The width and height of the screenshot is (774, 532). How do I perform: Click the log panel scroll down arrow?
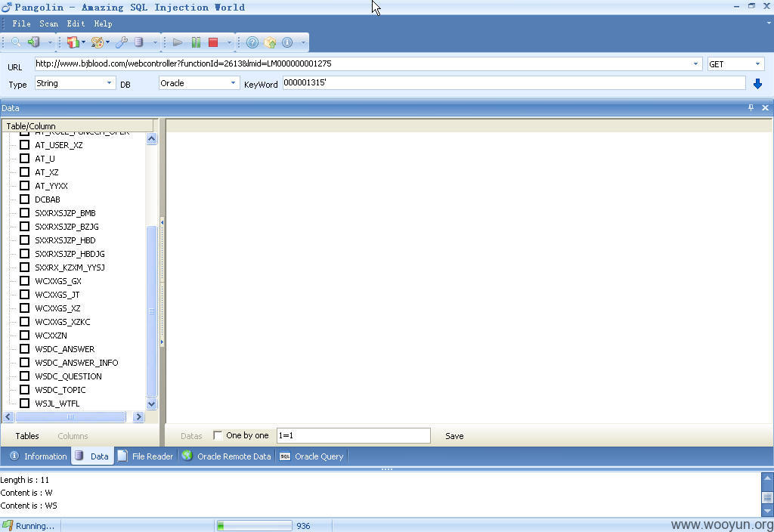(x=767, y=511)
